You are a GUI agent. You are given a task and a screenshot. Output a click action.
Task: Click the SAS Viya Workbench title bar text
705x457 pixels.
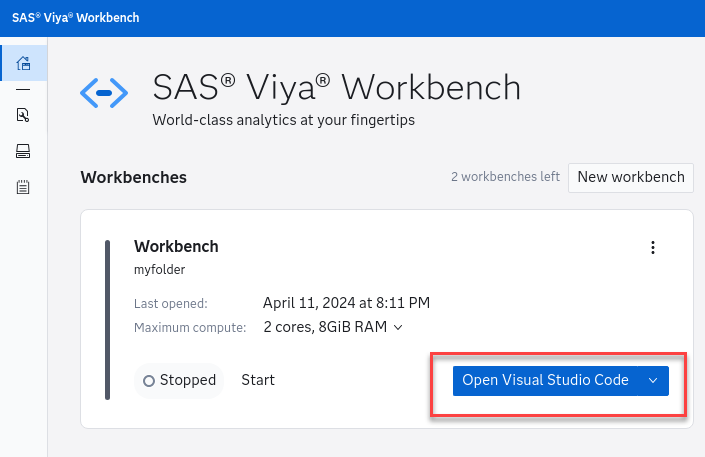(76, 18)
